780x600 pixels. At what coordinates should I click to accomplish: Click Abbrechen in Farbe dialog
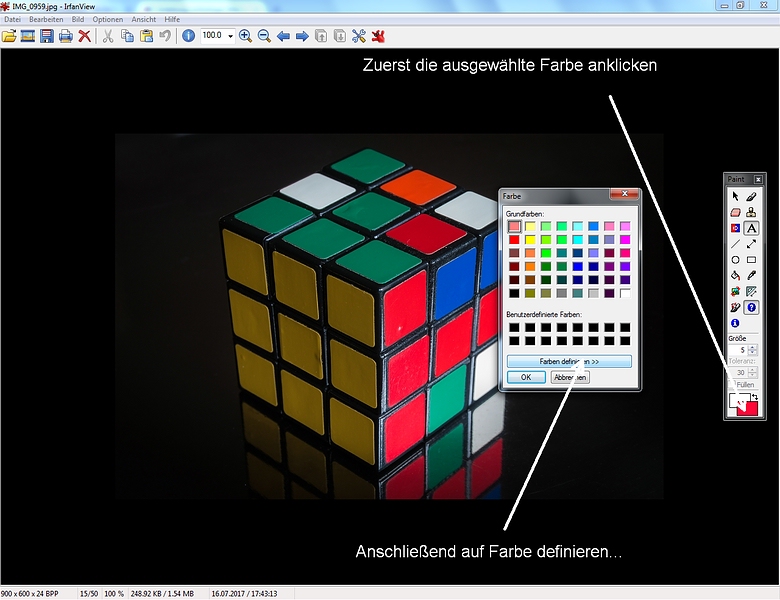(570, 378)
